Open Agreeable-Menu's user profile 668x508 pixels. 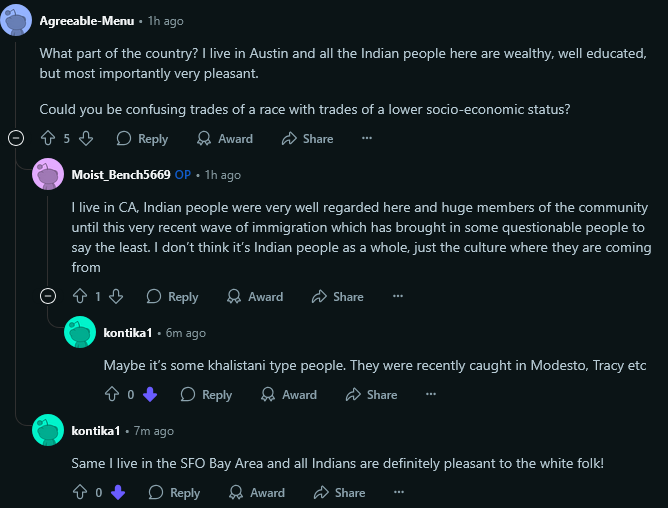pos(86,20)
